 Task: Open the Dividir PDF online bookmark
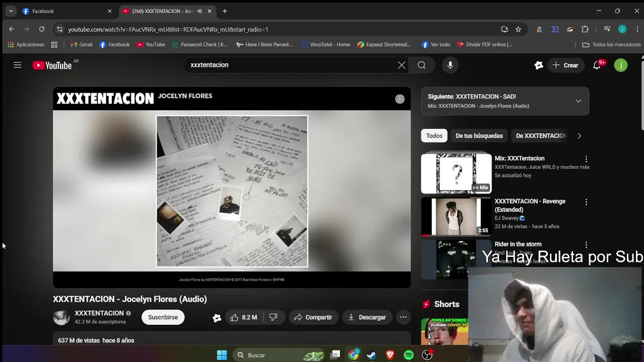485,44
